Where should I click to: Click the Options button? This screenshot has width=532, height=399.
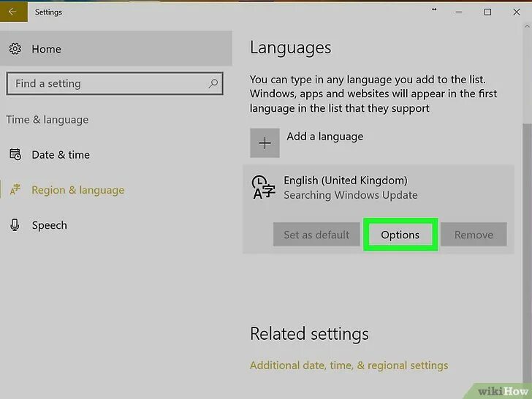[400, 235]
